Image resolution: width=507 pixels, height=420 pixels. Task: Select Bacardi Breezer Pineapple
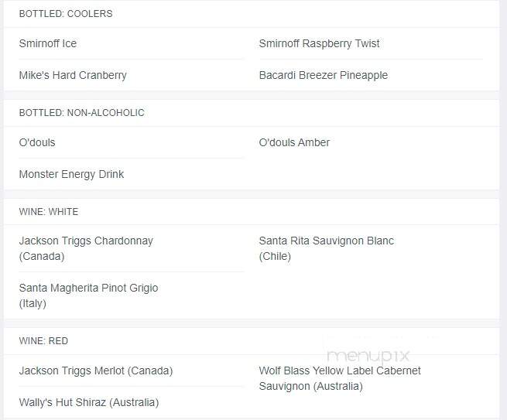coord(324,75)
